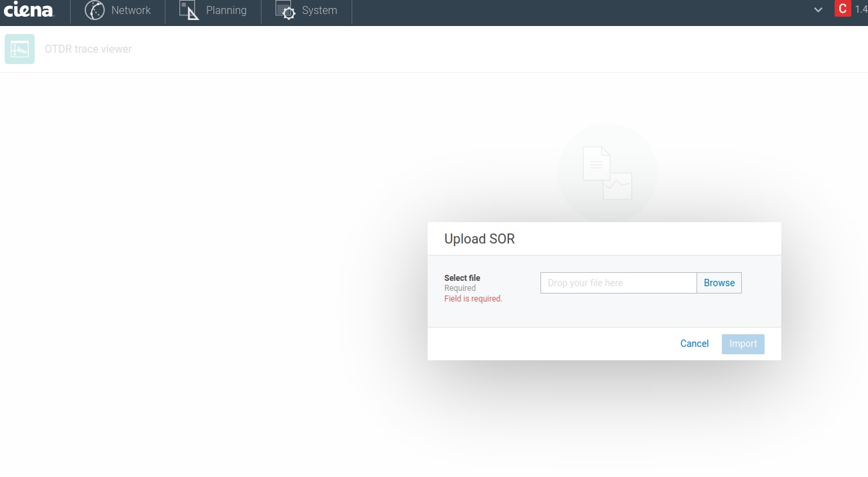Click the Ciena logo
The height and width of the screenshot is (477, 868).
[28, 10]
